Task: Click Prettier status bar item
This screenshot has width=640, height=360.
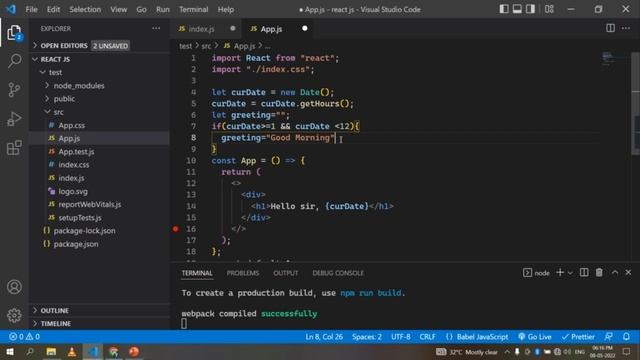Action: pyautogui.click(x=578, y=337)
